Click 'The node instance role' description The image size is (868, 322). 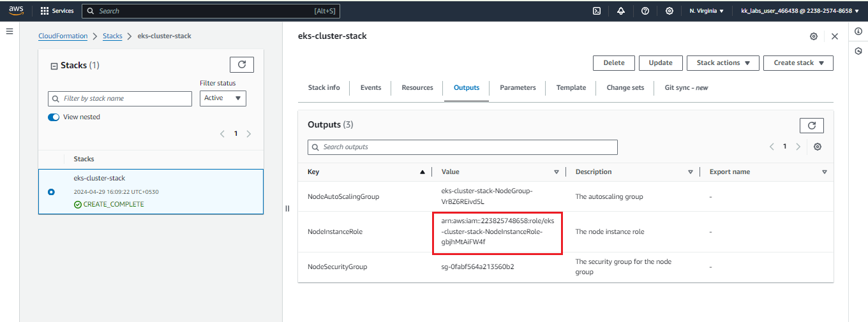coord(610,231)
